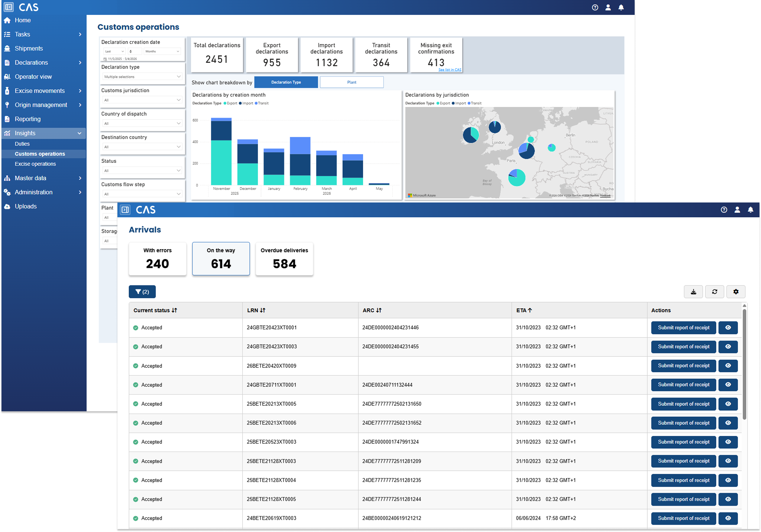Open Customs jurisdiction dropdown
This screenshot has width=761, height=532.
pos(143,100)
